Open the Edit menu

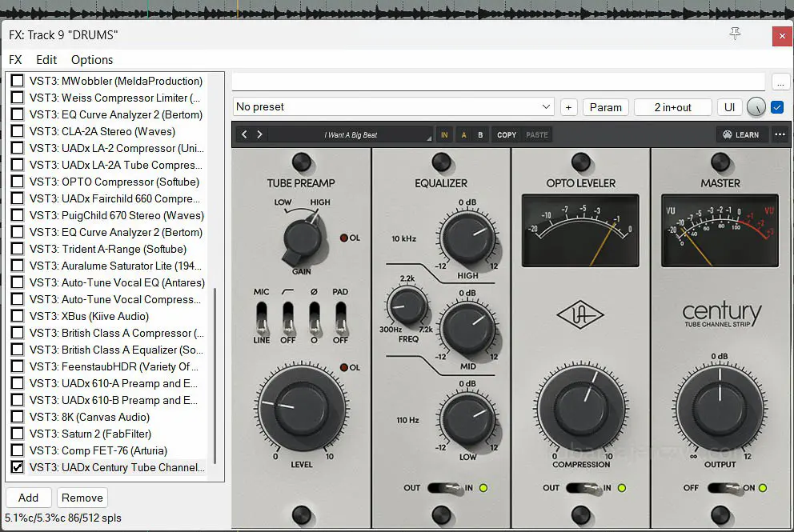pos(46,60)
